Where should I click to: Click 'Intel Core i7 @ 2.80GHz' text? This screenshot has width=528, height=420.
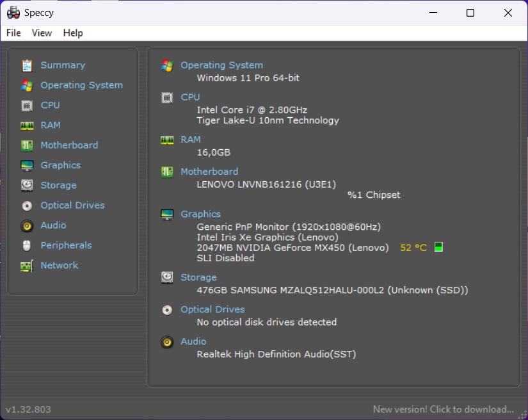tap(252, 110)
